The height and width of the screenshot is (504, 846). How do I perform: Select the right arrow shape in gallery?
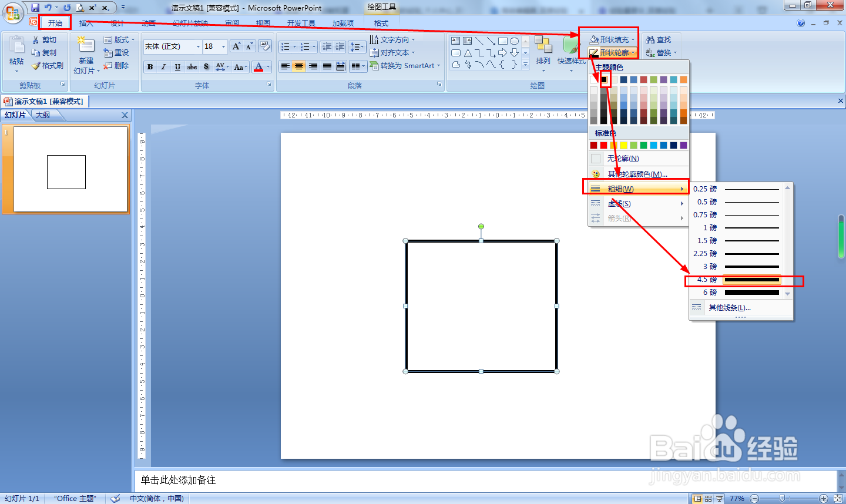pos(502,53)
